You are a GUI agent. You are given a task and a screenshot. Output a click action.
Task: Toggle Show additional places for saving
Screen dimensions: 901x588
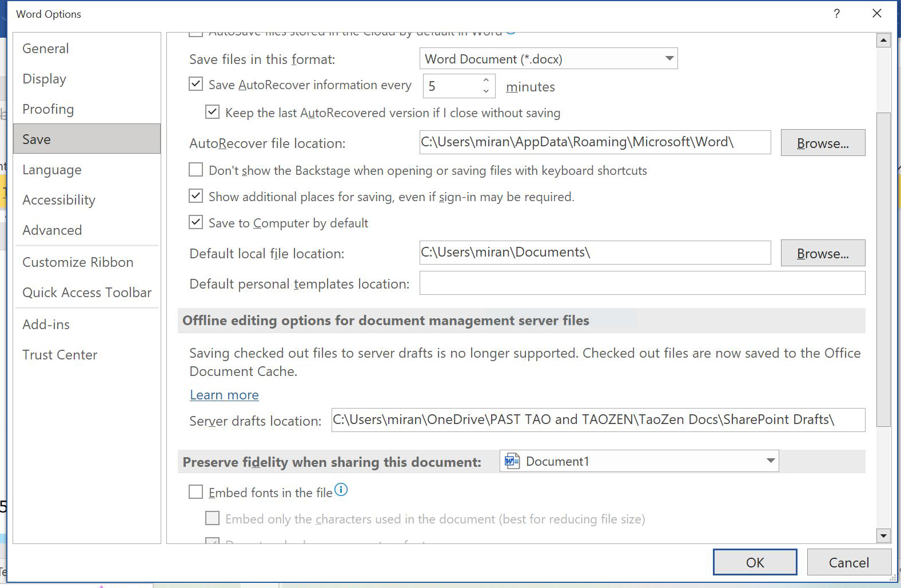pos(196,196)
